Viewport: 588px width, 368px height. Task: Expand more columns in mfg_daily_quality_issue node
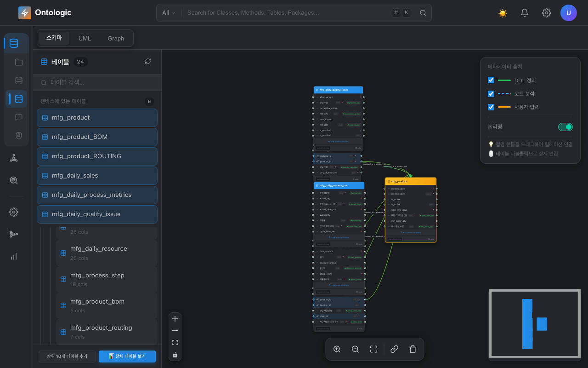339,141
